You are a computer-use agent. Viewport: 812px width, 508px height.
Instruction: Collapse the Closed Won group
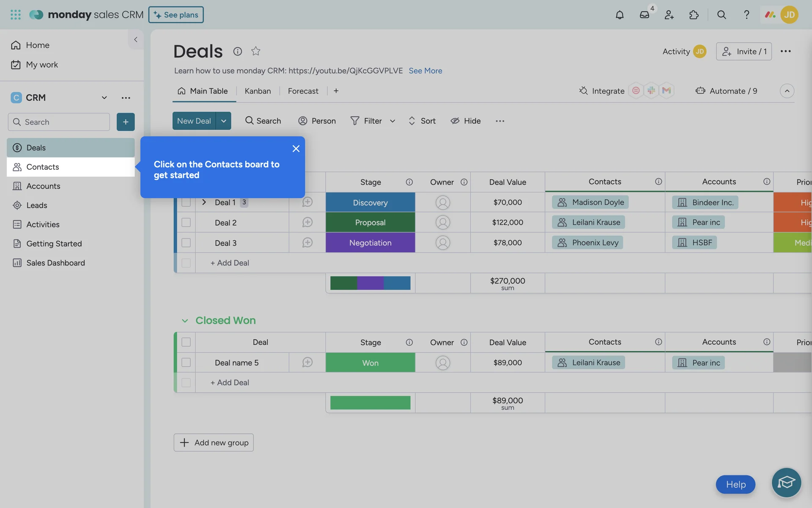click(x=185, y=320)
